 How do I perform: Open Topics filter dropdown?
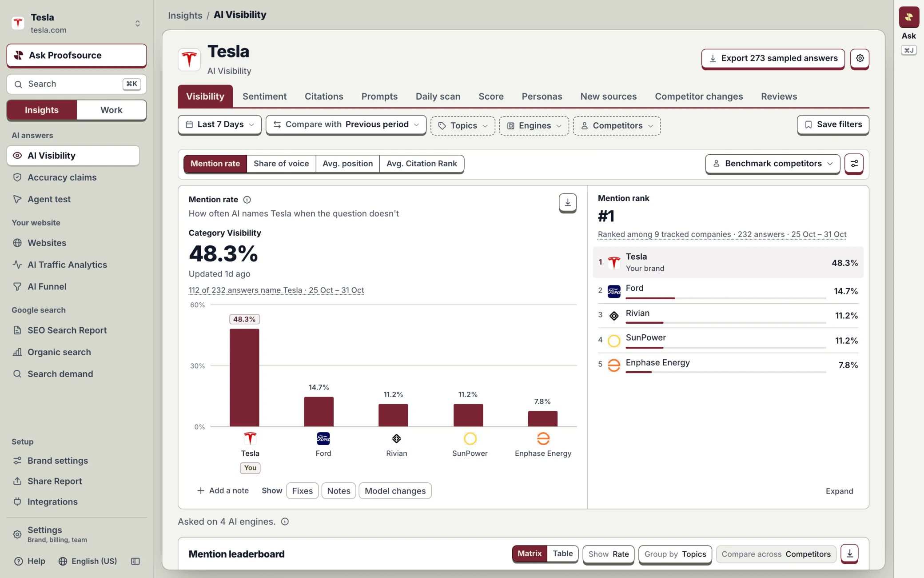462,126
